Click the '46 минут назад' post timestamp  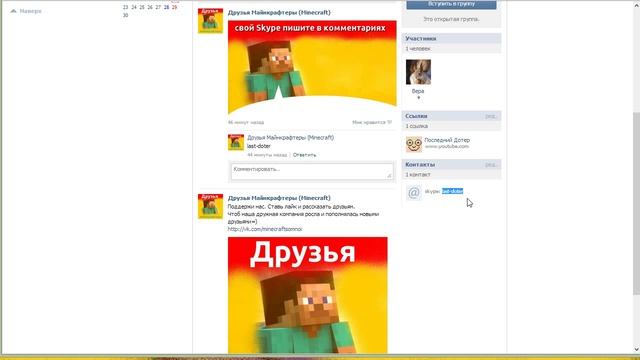click(246, 122)
